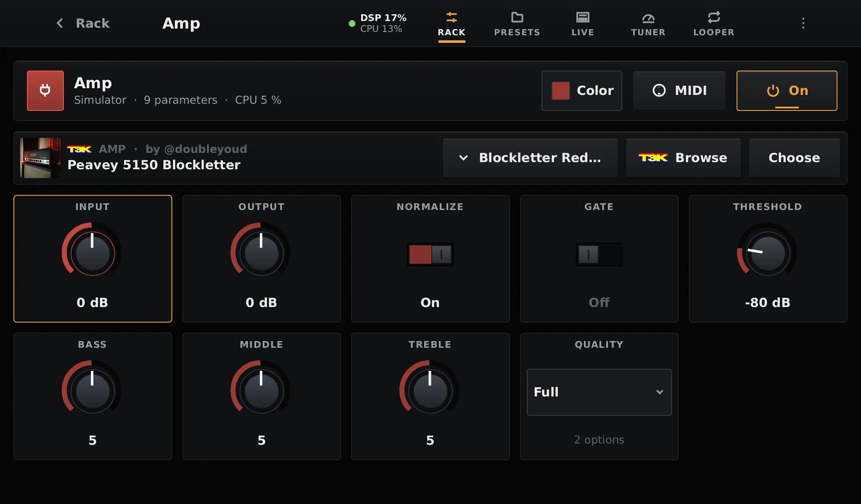Click the BASS knob
This screenshot has height=504, width=861.
point(92,391)
